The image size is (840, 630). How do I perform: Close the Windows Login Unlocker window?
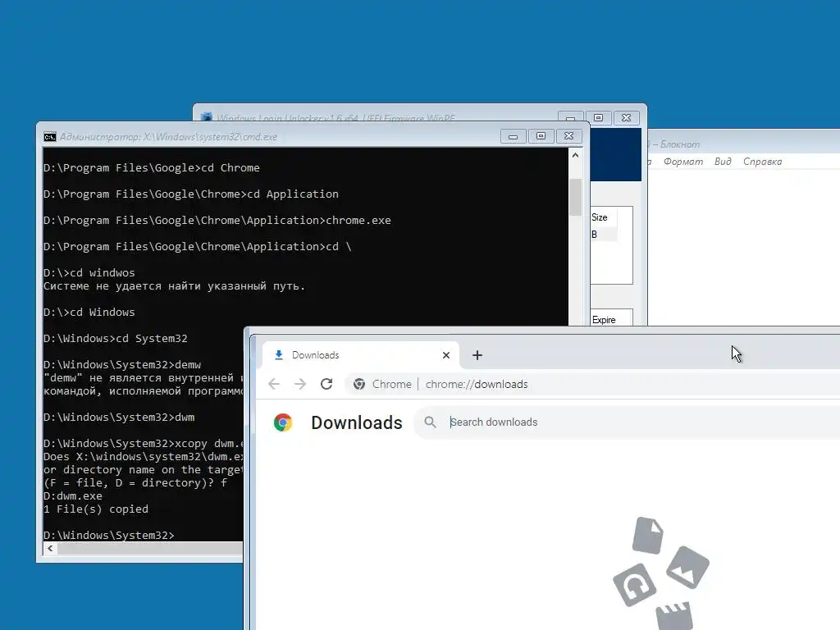tap(626, 118)
